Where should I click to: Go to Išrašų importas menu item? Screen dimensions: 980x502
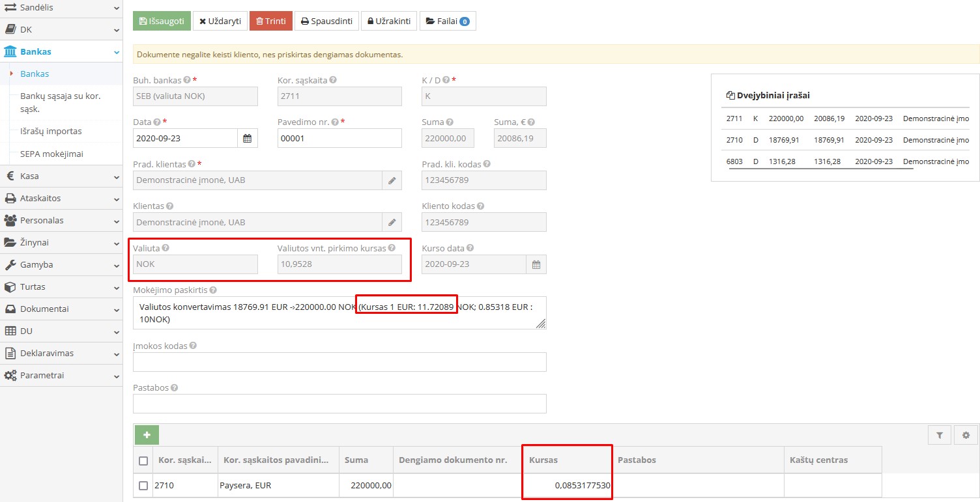tap(51, 131)
